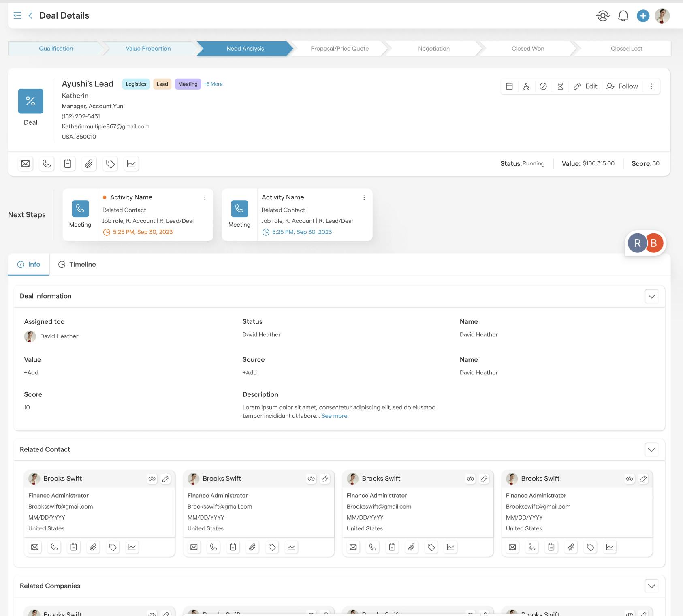Toggle eye icon on second Brooks Swift contact
The height and width of the screenshot is (616, 683).
tap(311, 479)
